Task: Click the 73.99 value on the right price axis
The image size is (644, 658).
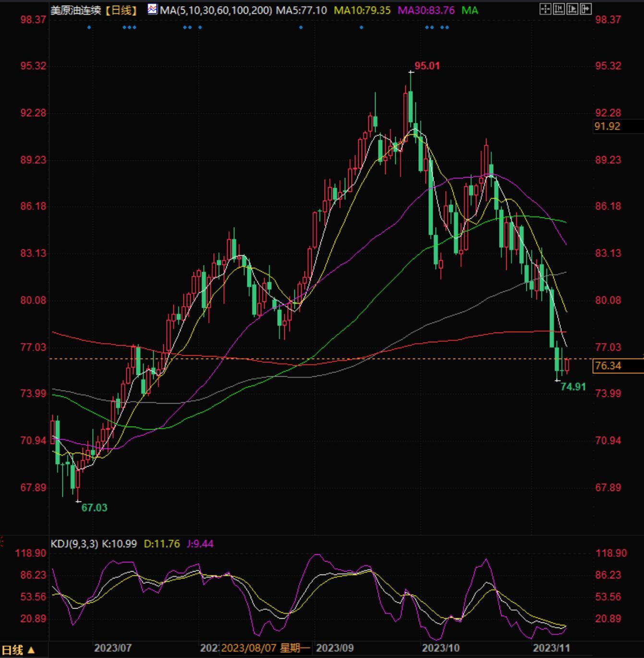Action: click(x=608, y=394)
